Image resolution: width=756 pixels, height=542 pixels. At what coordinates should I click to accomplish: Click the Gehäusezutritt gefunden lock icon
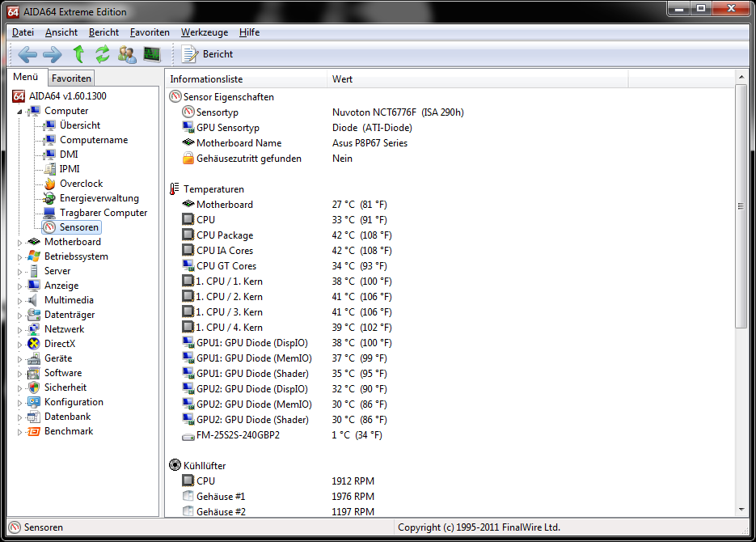(x=188, y=159)
